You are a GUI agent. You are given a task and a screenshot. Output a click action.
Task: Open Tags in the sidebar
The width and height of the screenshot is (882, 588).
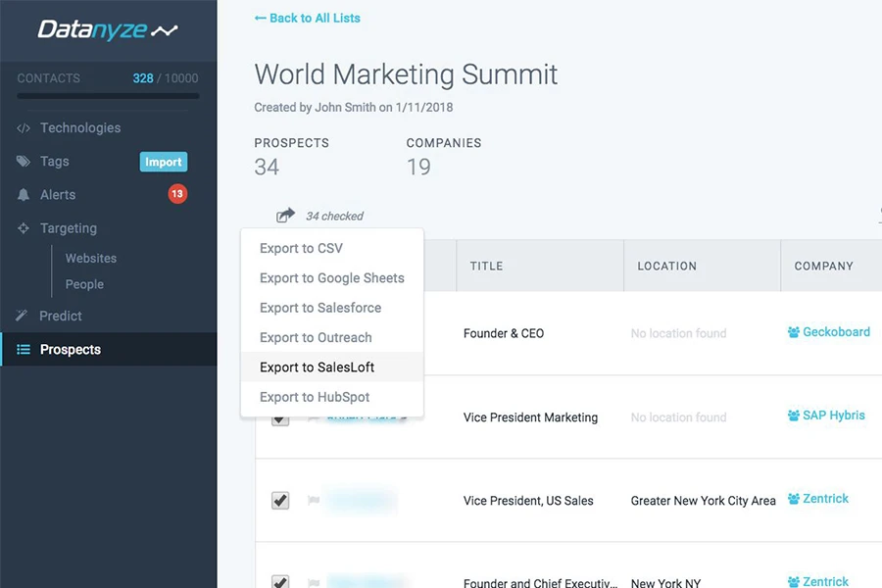click(55, 162)
